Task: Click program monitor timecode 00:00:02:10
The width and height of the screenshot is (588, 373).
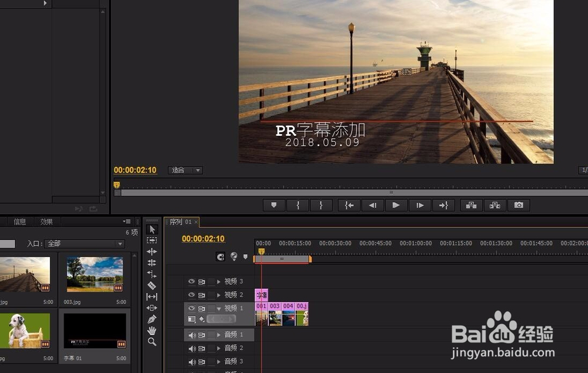Action: click(135, 170)
